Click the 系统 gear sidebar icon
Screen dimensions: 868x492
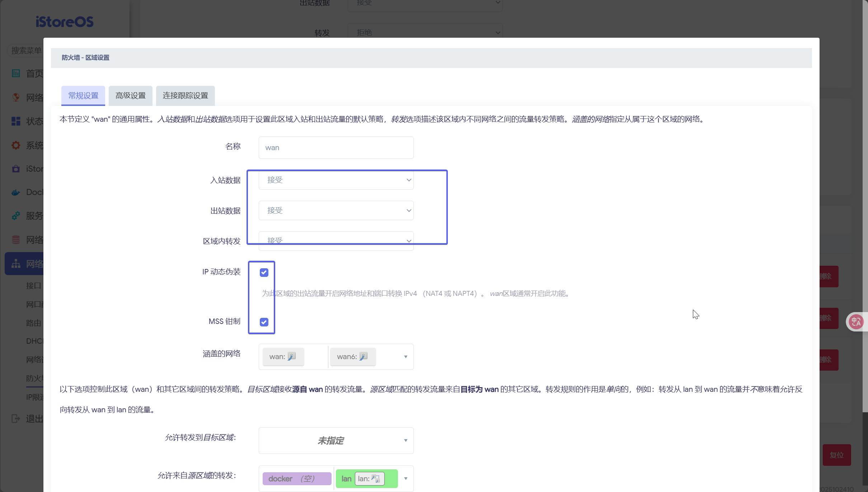click(x=16, y=145)
